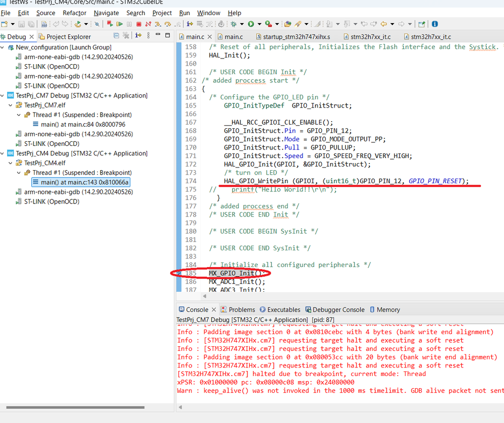Toggle Instruction Stepping Mode in main toolbar
Viewport: 504px width, 423px height.
point(190,24)
